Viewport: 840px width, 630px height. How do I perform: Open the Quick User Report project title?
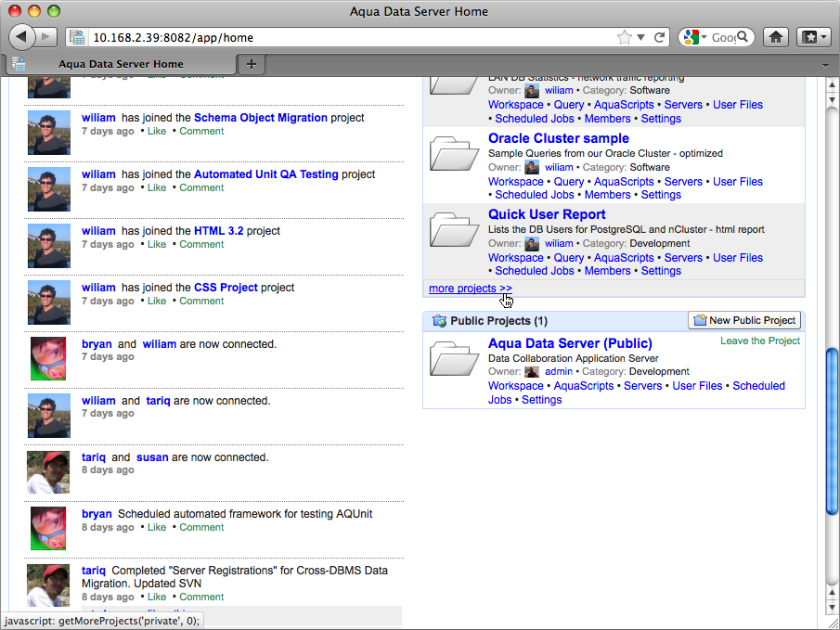click(x=547, y=214)
